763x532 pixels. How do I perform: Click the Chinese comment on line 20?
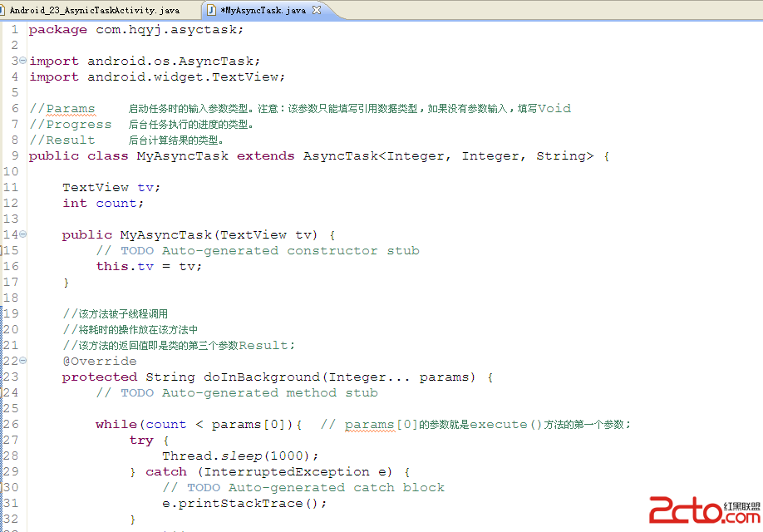(x=130, y=329)
